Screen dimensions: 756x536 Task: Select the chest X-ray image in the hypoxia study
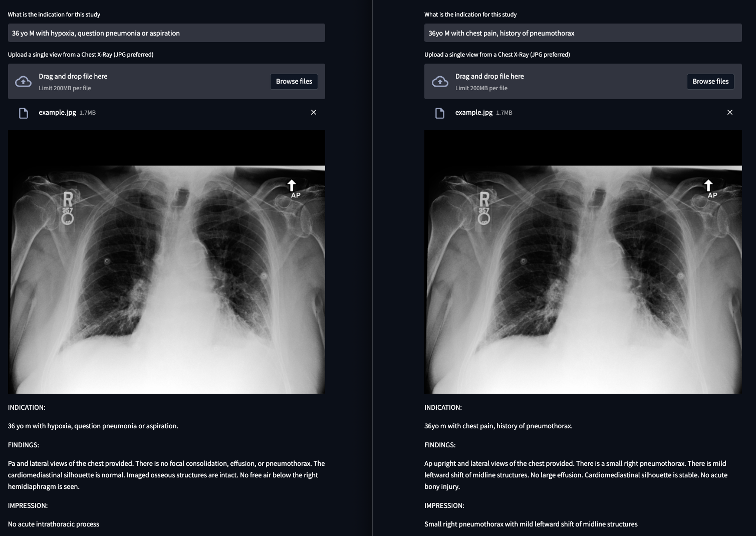coord(166,262)
